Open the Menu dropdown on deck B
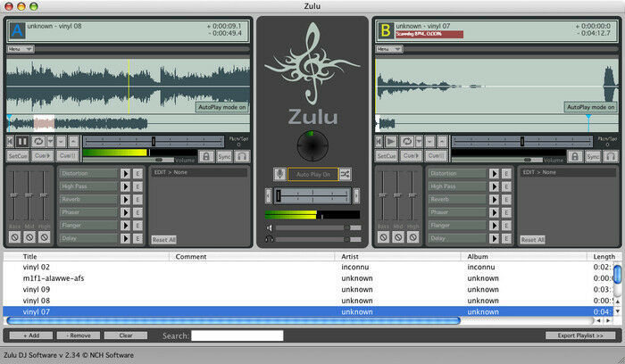The height and width of the screenshot is (364, 625). pyautogui.click(x=389, y=49)
